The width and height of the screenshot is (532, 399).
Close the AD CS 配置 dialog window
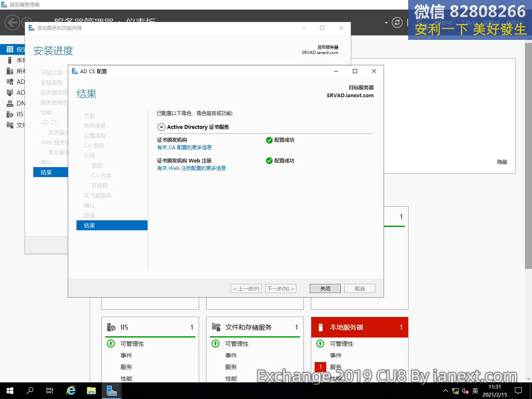(x=374, y=71)
